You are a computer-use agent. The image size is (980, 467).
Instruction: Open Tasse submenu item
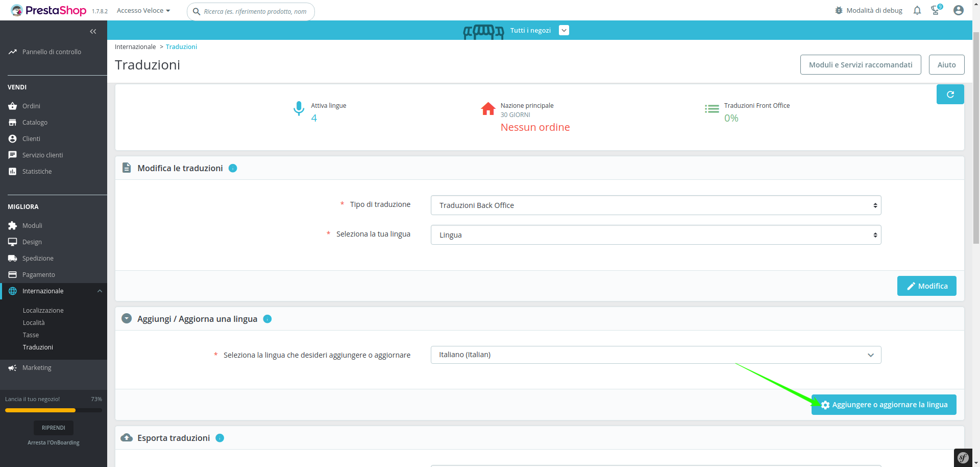pos(31,335)
